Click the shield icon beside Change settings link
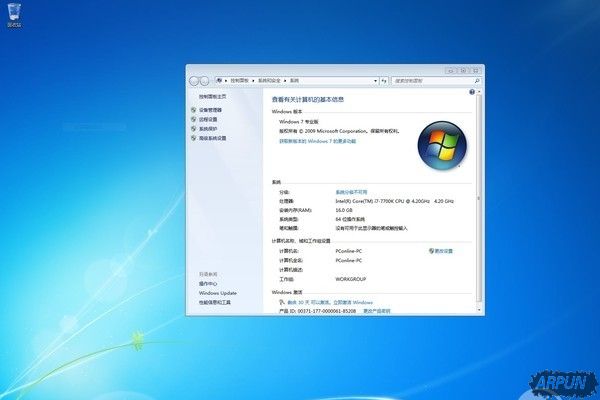 click(431, 251)
